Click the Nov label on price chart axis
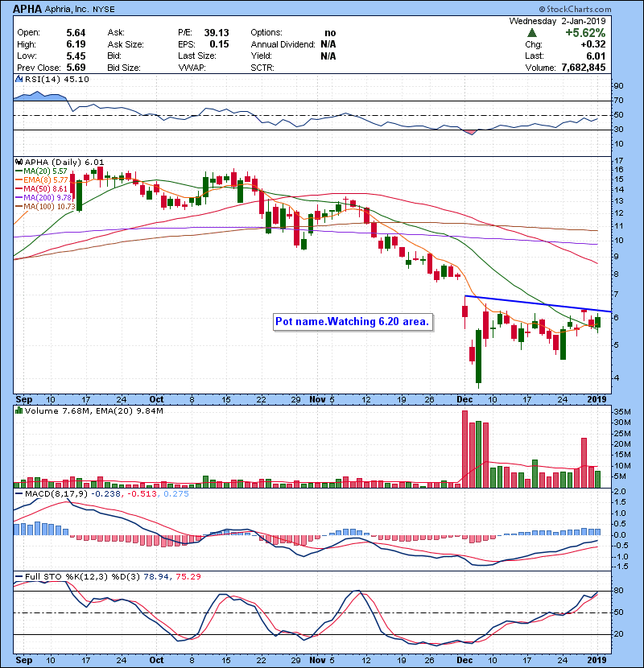The width and height of the screenshot is (644, 668). click(x=317, y=400)
